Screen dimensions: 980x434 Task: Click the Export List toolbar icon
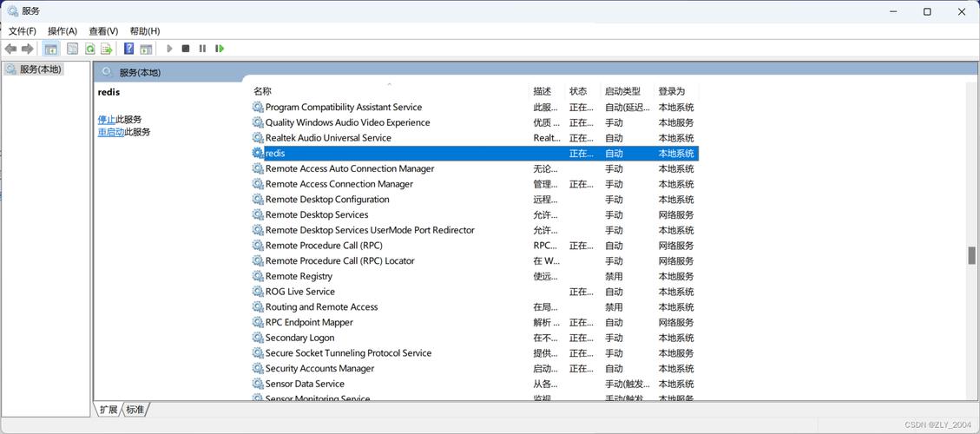click(107, 49)
